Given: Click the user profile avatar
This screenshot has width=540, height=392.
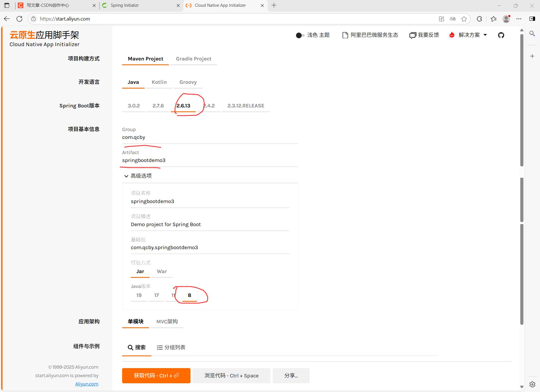Looking at the screenshot, I should tap(506, 19).
